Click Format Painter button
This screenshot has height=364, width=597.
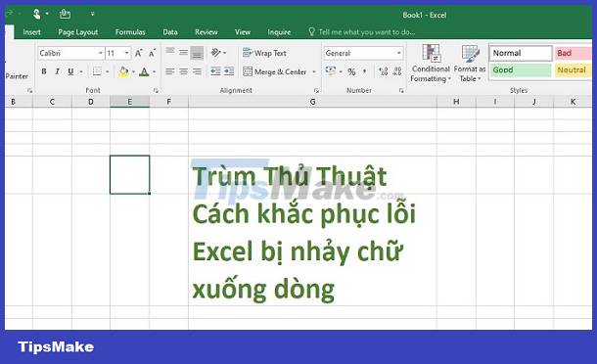(x=17, y=76)
